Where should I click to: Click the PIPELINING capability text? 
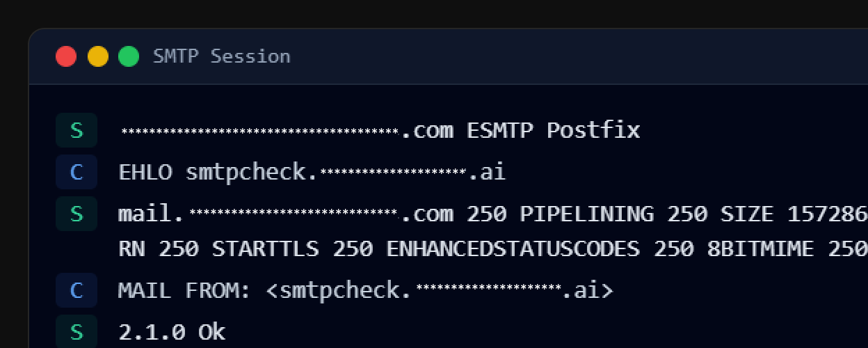coord(586,214)
